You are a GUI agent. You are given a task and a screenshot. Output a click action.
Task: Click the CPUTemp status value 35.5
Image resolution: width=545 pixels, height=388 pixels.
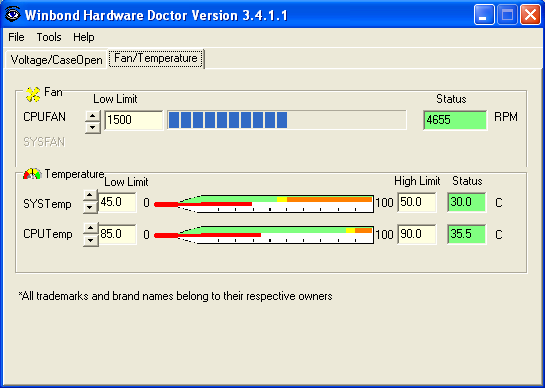(x=467, y=234)
